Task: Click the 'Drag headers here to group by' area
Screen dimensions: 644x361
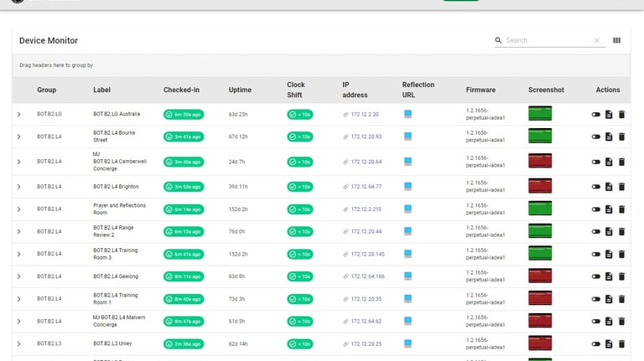Action: 321,65
